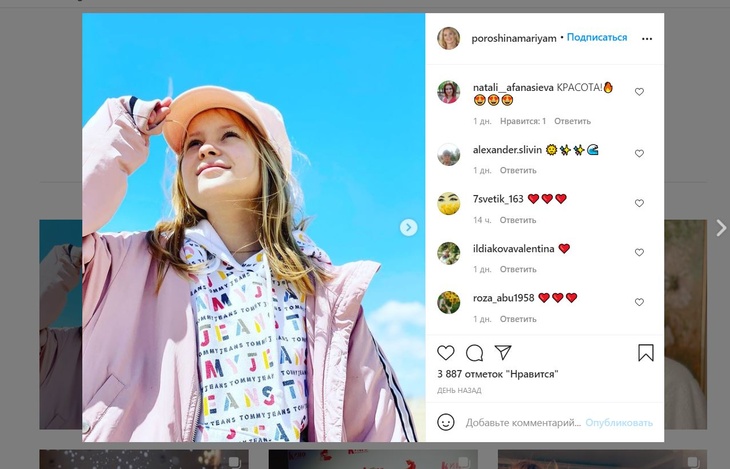
Task: Follow via Подписаться link
Action: 597,37
